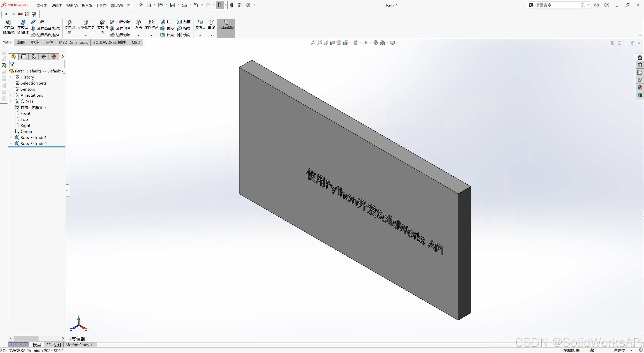Open the Fillet dropdown arrow
The width and height of the screenshot is (644, 353).
pos(138,35)
